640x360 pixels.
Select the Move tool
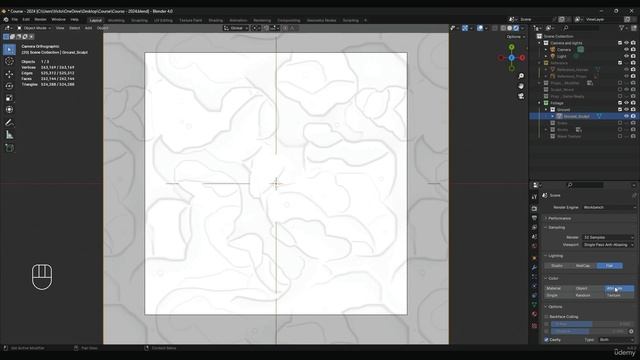(x=9, y=74)
